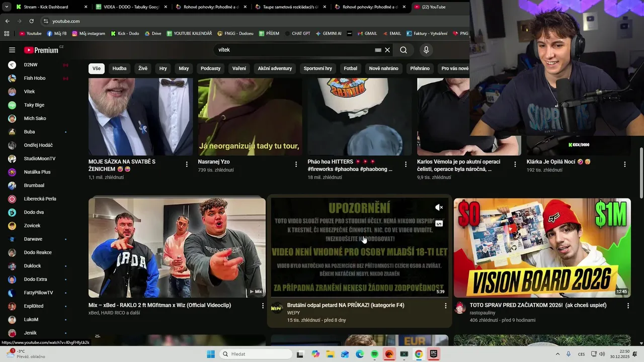Open options menu for 'MOJE SÁZKA NA SVATBĚ' short
Screen dimensions: 644x362
[187, 164]
